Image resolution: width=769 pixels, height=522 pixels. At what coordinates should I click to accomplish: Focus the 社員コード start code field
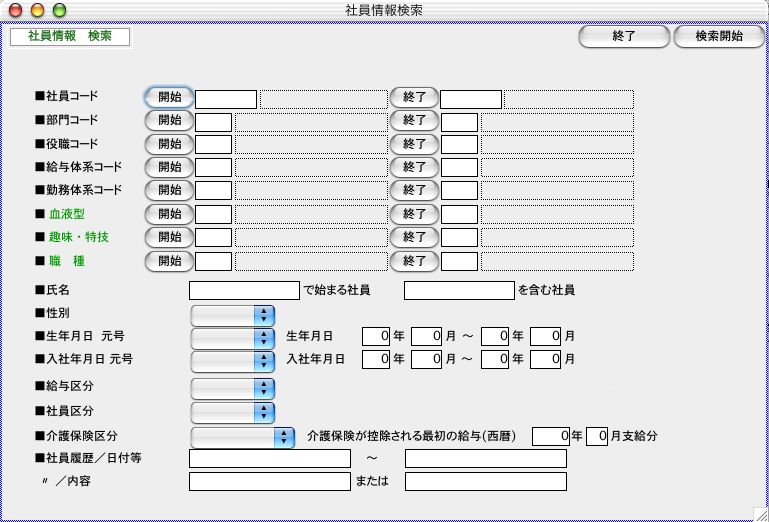coord(226,99)
